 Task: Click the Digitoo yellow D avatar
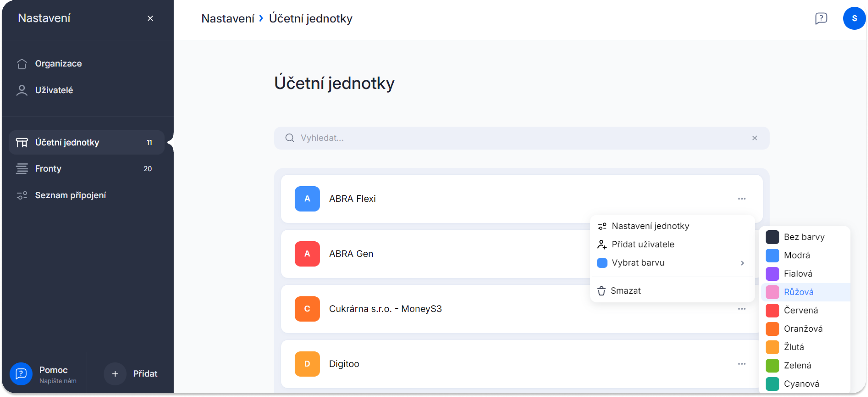307,364
